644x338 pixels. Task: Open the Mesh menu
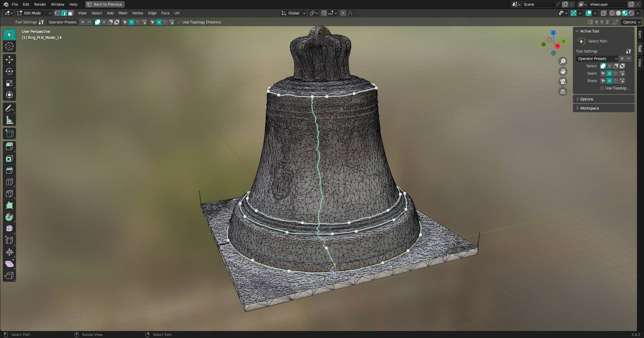point(123,13)
